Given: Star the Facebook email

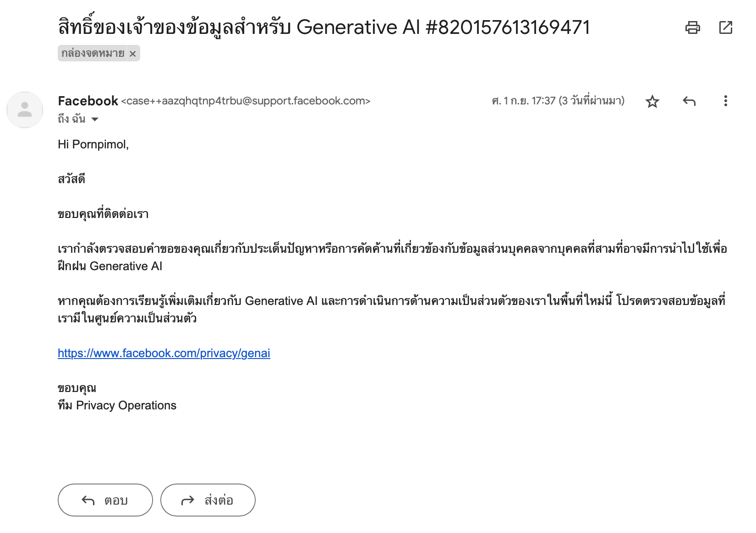Looking at the screenshot, I should click(x=652, y=101).
